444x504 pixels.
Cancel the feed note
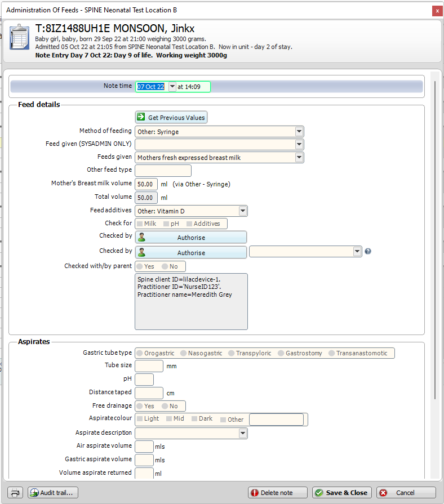pos(406,492)
